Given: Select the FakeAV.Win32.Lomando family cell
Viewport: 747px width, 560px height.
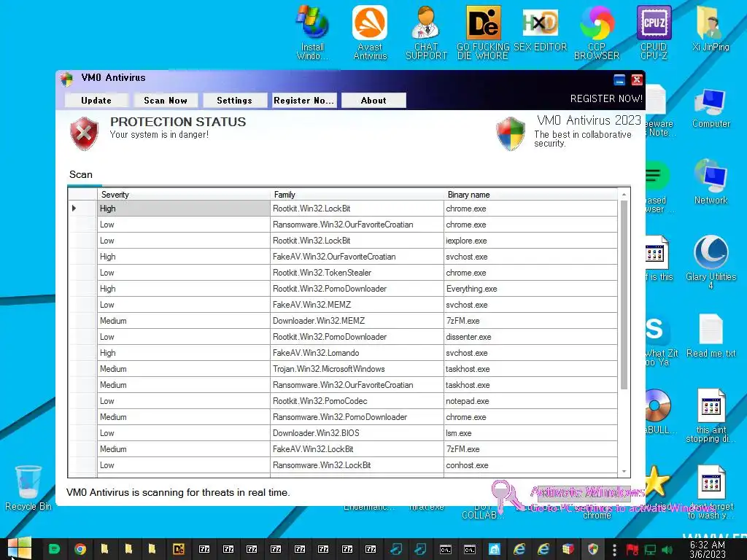Looking at the screenshot, I should point(357,353).
